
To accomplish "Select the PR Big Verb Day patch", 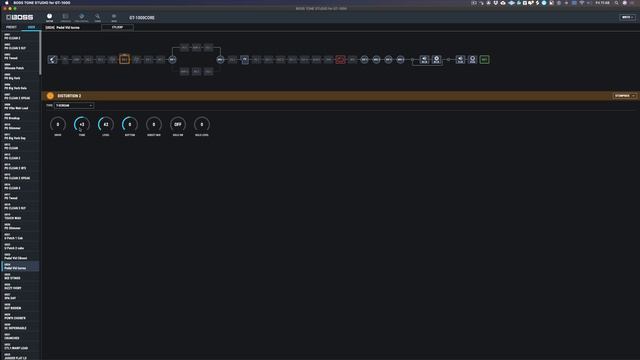I will 20,136.
